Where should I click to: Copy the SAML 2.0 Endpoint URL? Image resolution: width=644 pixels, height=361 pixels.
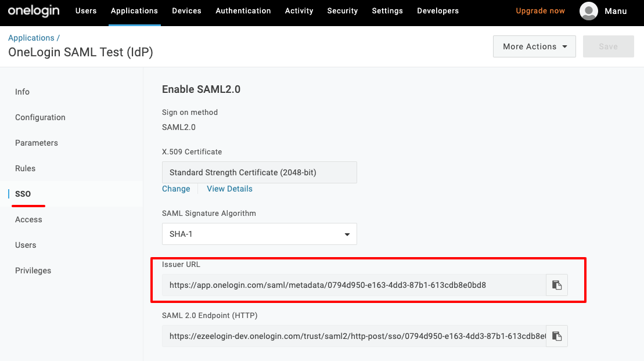[556, 336]
